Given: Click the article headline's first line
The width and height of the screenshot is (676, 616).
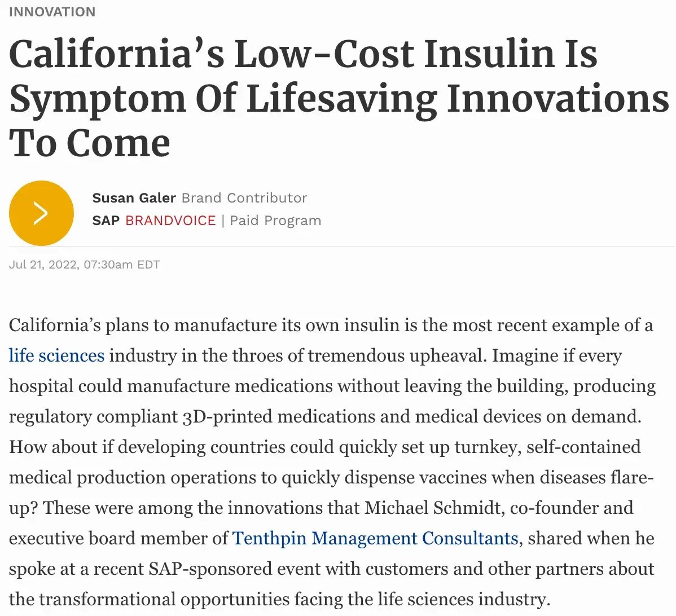Looking at the screenshot, I should tap(303, 55).
